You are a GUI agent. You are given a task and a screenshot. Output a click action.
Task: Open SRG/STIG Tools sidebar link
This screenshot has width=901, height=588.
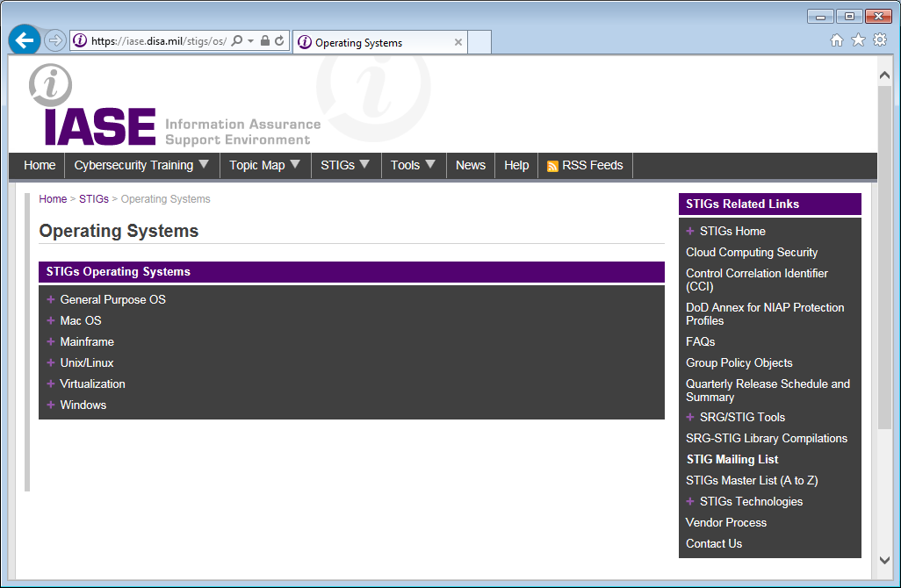pos(742,417)
